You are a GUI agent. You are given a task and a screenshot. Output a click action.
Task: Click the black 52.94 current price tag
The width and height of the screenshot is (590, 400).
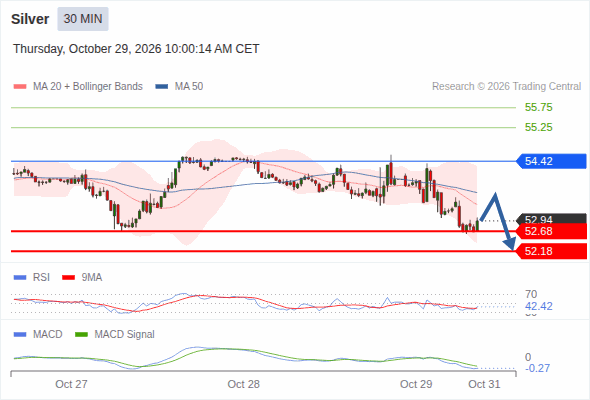pos(551,219)
